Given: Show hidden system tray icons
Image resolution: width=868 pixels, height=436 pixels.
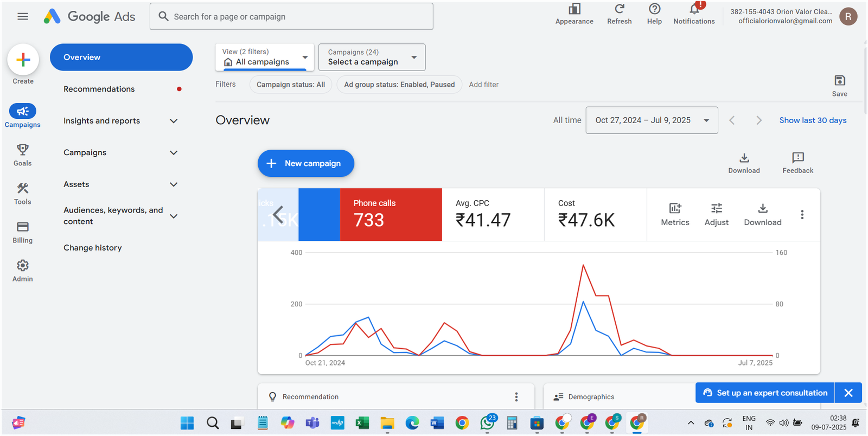Looking at the screenshot, I should coord(691,423).
